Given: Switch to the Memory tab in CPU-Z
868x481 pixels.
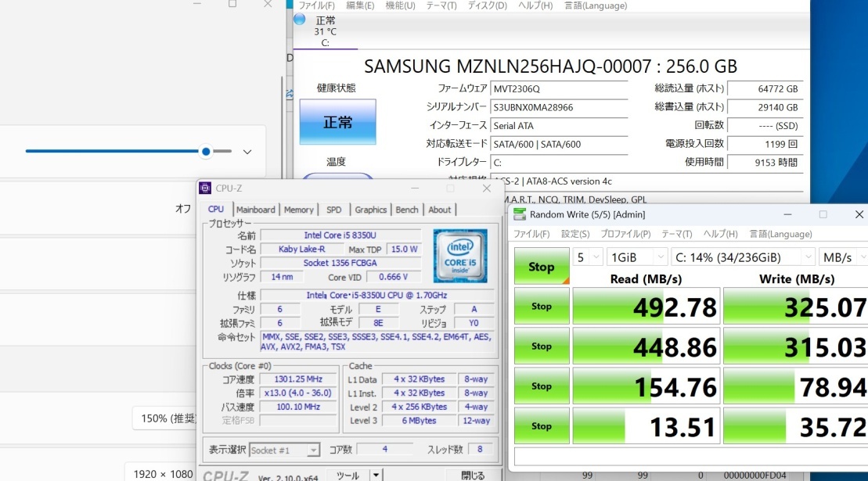Looking at the screenshot, I should 298,210.
